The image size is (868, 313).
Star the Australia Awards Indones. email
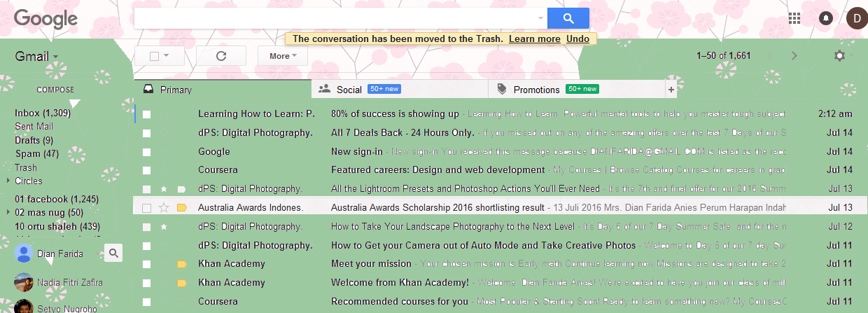coord(164,207)
